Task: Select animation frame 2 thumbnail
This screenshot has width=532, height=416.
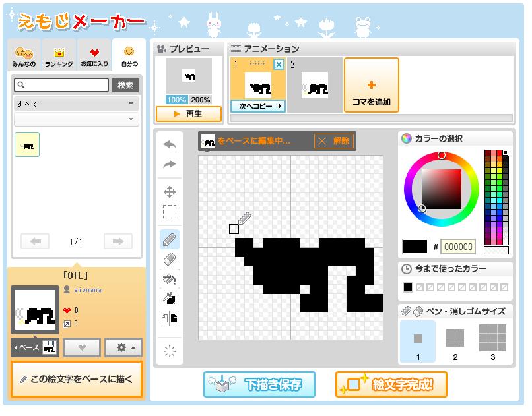Action: click(x=316, y=84)
